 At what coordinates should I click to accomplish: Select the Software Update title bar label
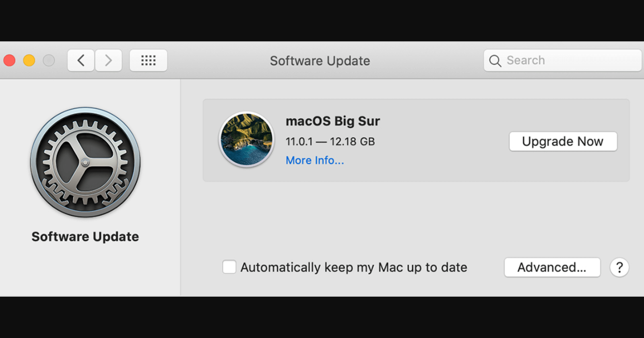[x=319, y=61]
